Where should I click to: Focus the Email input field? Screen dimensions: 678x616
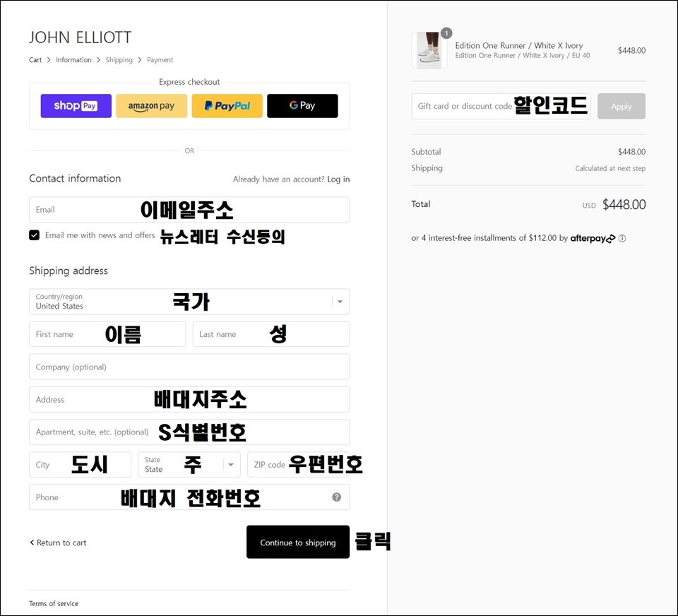click(x=189, y=210)
